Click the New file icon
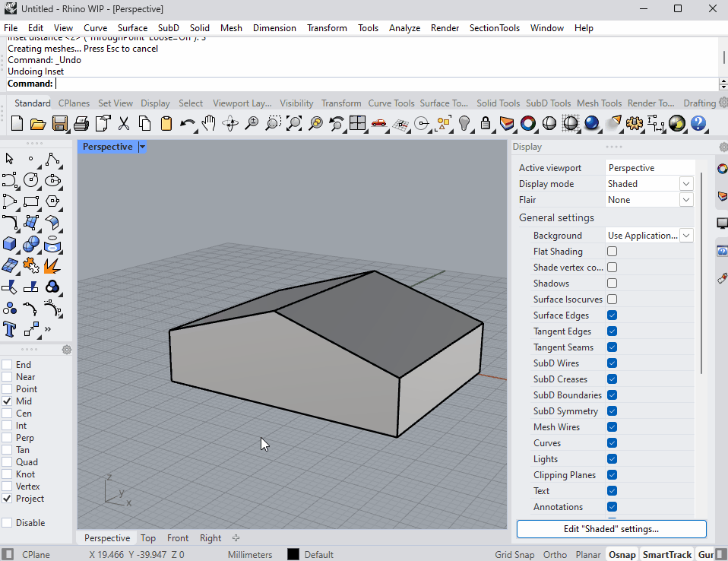Viewport: 728px width, 561px height. pos(17,124)
